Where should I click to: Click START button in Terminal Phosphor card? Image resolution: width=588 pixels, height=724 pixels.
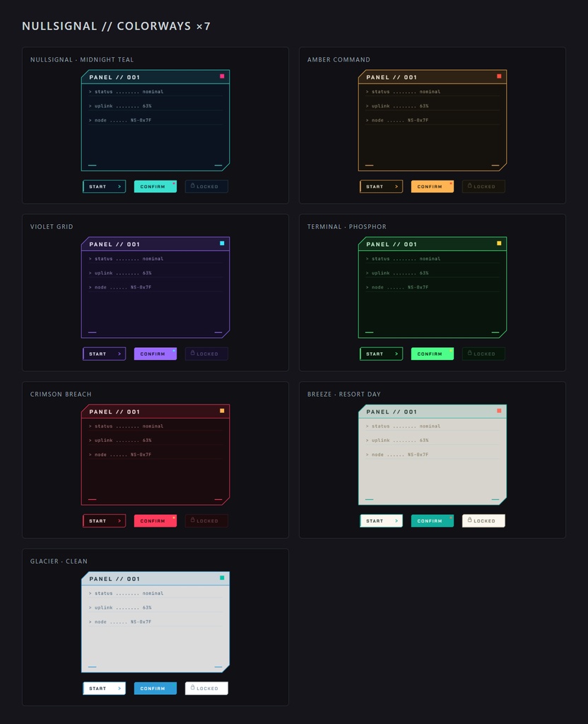pos(381,354)
